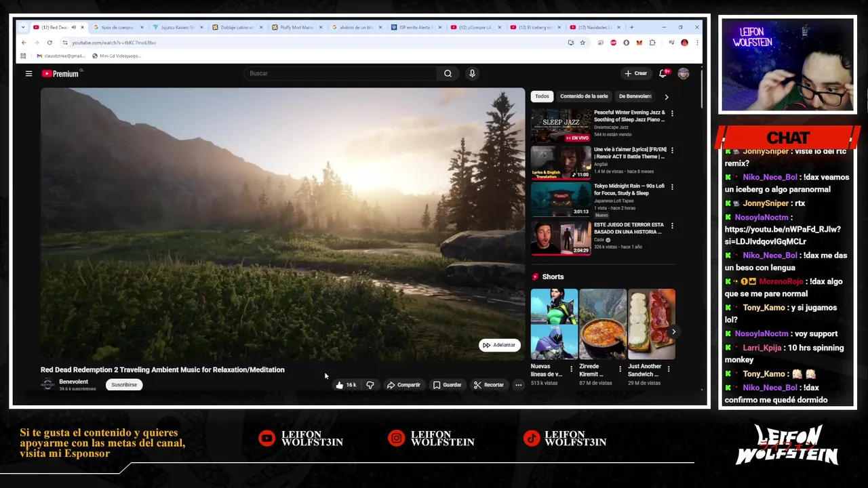868x488 pixels.
Task: Reload the page in Chrome
Action: tap(50, 43)
